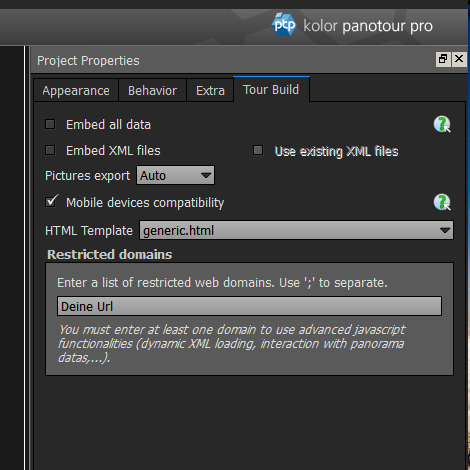Select the Extra tab
470x470 pixels.
coord(210,91)
